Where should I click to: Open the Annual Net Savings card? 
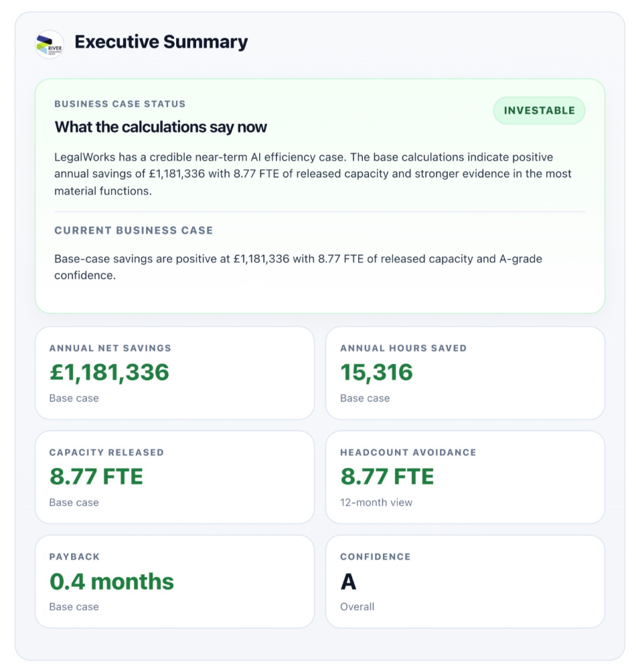pos(175,373)
